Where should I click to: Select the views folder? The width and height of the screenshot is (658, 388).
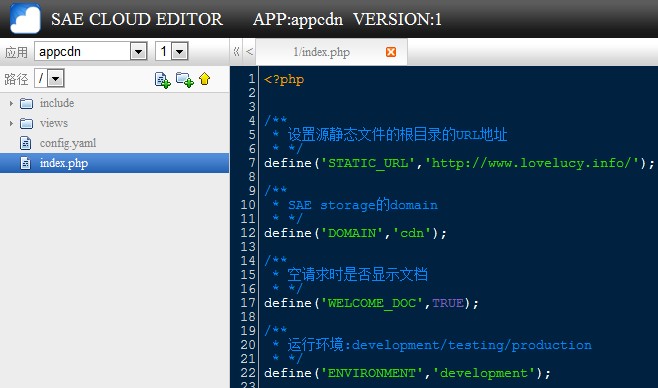click(54, 123)
